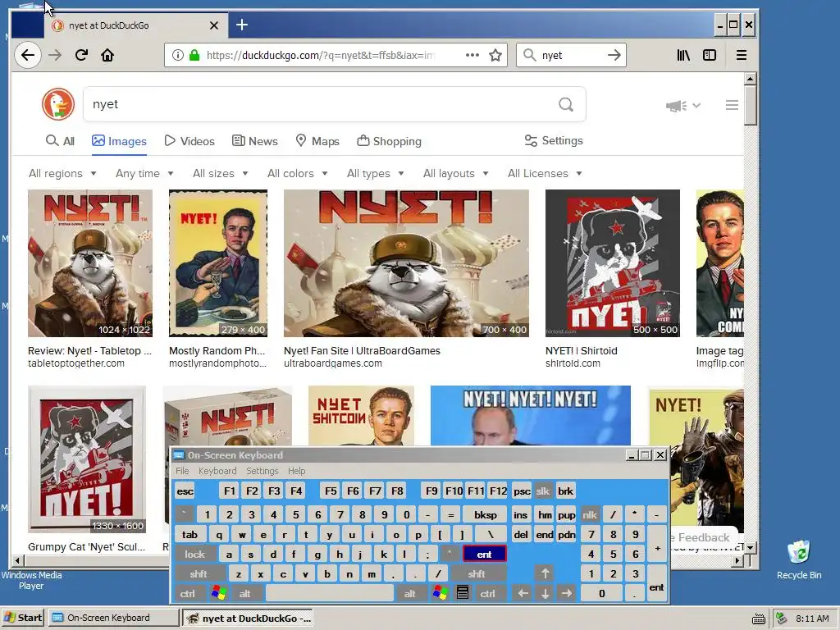Open a new tab with plus icon
Image resolution: width=840 pixels, height=630 pixels.
(x=242, y=25)
